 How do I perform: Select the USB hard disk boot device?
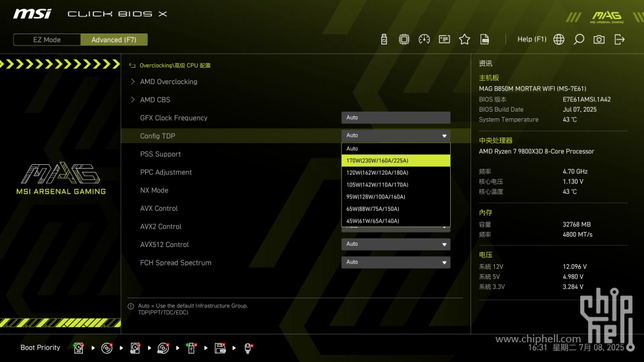(x=135, y=348)
